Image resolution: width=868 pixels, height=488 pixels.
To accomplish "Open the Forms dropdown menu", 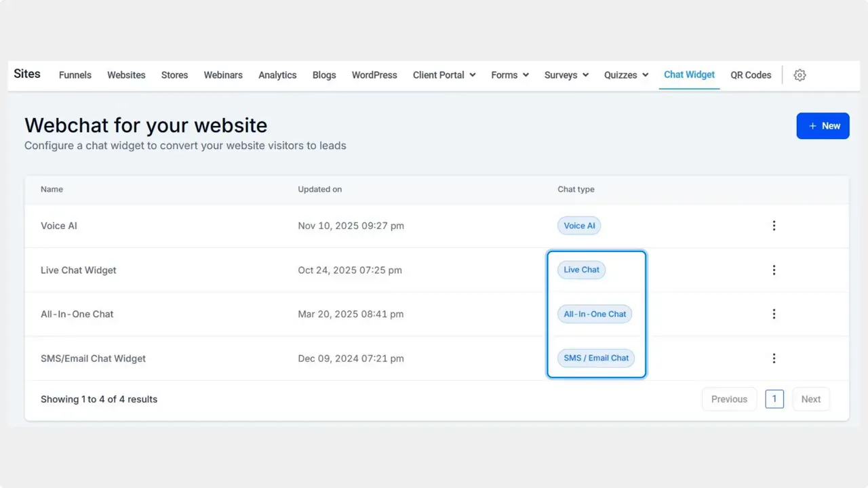I will [509, 75].
